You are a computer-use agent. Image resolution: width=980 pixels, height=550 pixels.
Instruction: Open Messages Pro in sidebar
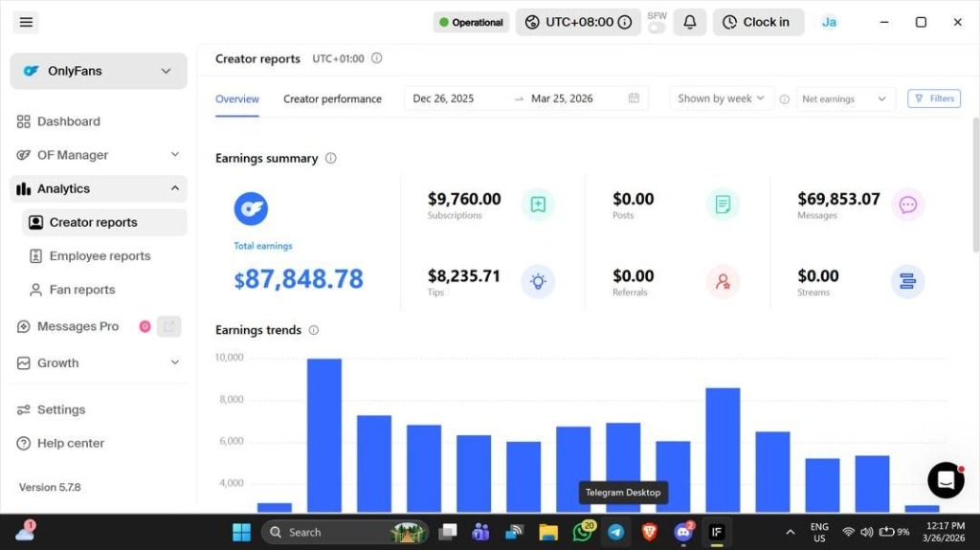(x=78, y=326)
